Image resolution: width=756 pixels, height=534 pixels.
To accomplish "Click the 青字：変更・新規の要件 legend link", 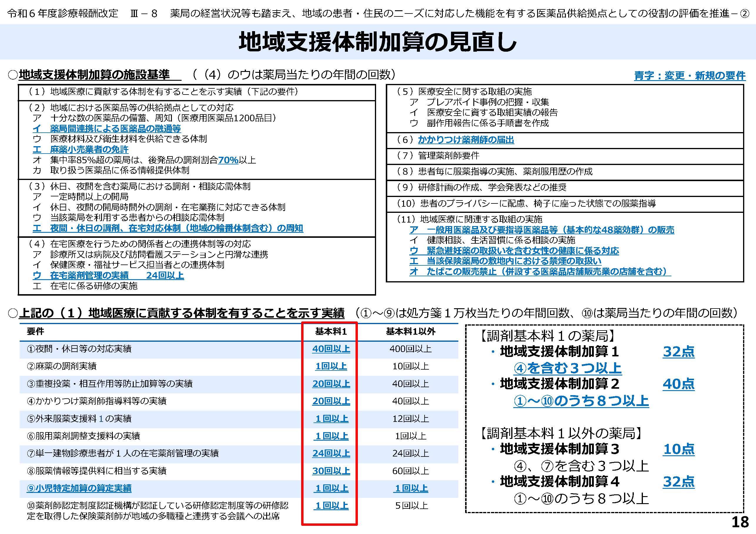I will 690,76.
